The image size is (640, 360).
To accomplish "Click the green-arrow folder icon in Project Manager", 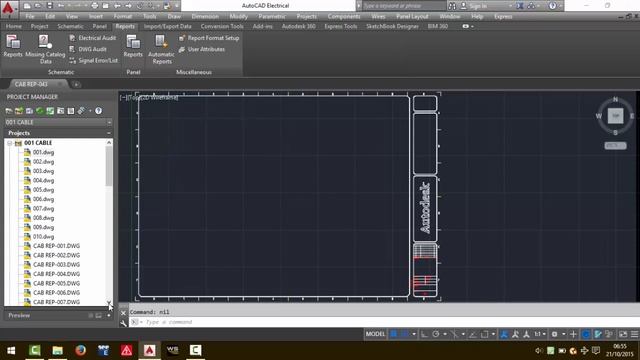I will [19, 111].
